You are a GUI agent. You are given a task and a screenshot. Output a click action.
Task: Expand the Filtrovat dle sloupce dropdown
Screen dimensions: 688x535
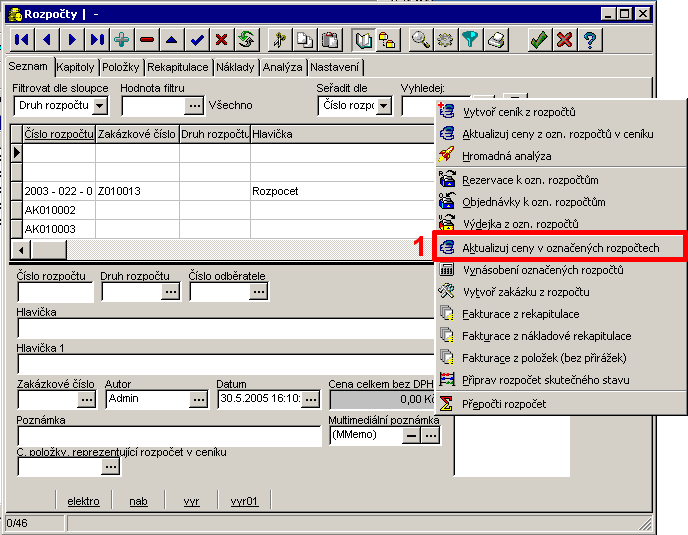coord(100,106)
